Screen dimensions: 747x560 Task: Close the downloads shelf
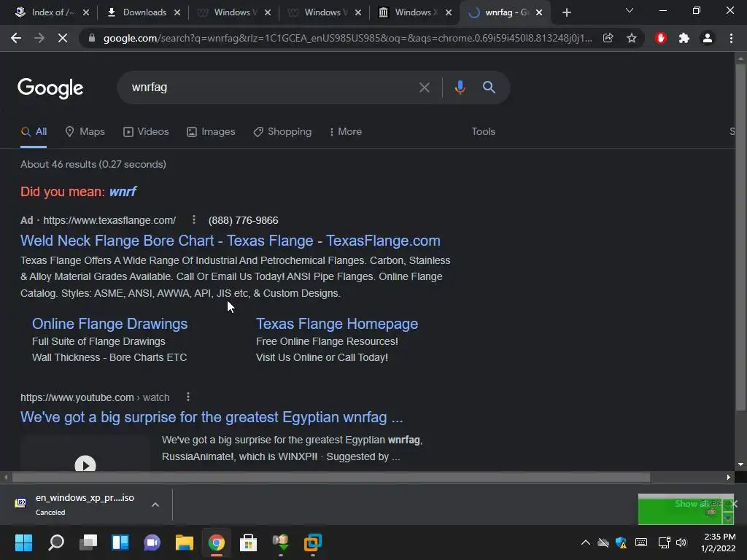tap(734, 504)
